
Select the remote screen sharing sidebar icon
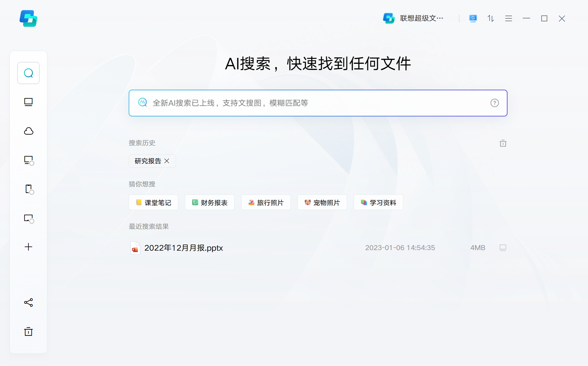28,219
